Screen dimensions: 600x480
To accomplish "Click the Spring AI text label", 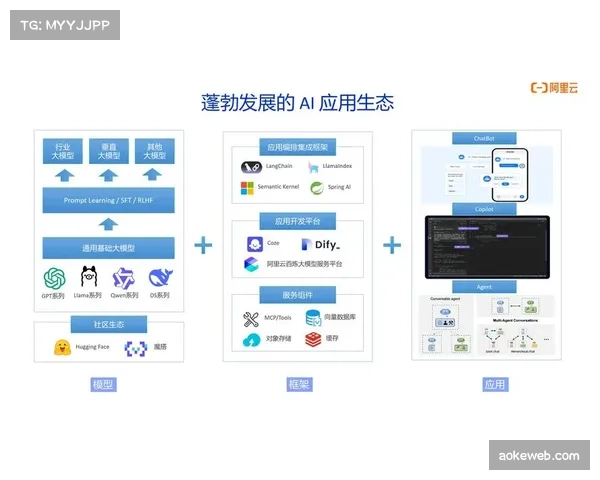I will [x=339, y=187].
